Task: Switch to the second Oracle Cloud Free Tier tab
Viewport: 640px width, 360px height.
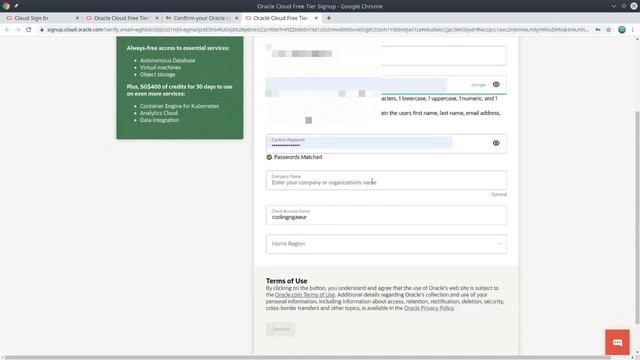Action: coord(121,18)
